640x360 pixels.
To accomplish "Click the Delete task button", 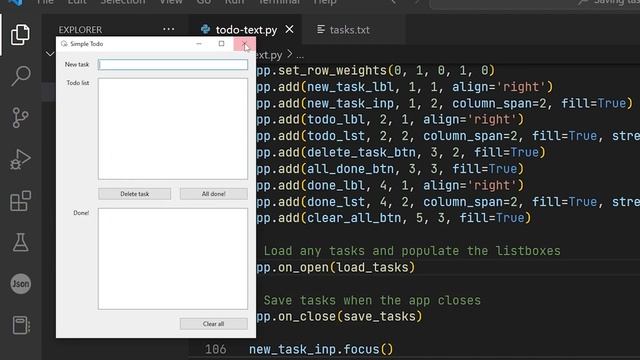I will [x=135, y=194].
